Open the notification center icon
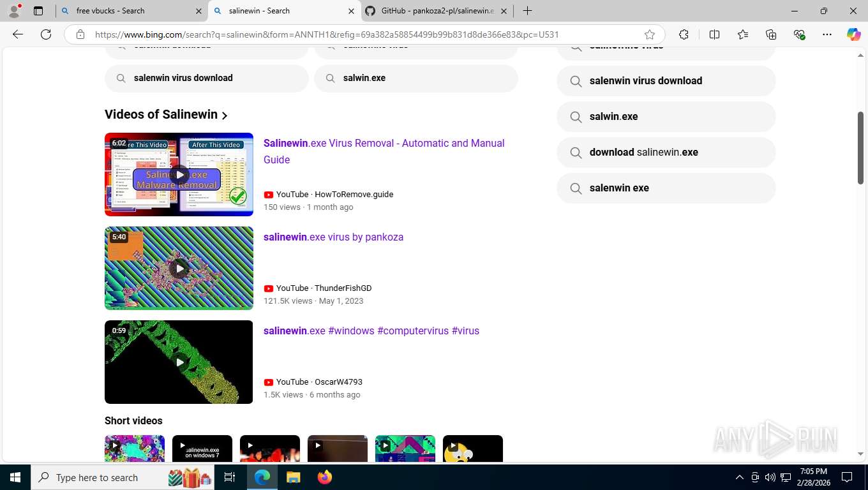Screen dimensions: 868x490 (847, 477)
